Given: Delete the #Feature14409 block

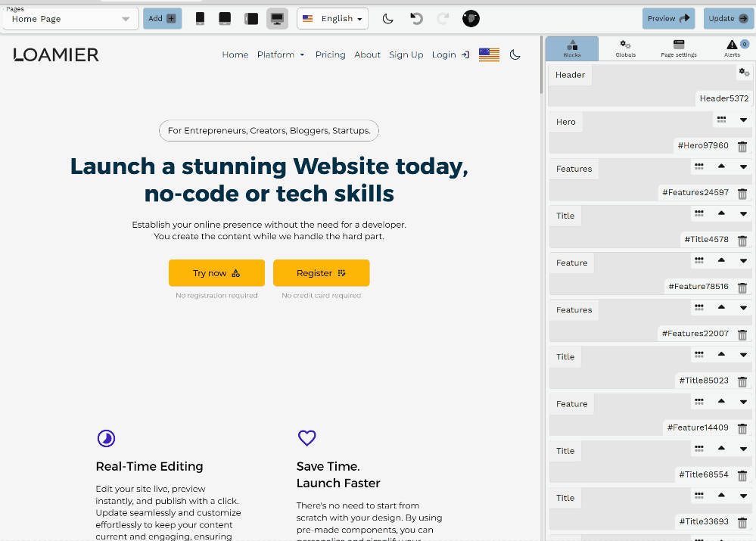Looking at the screenshot, I should pos(742,428).
